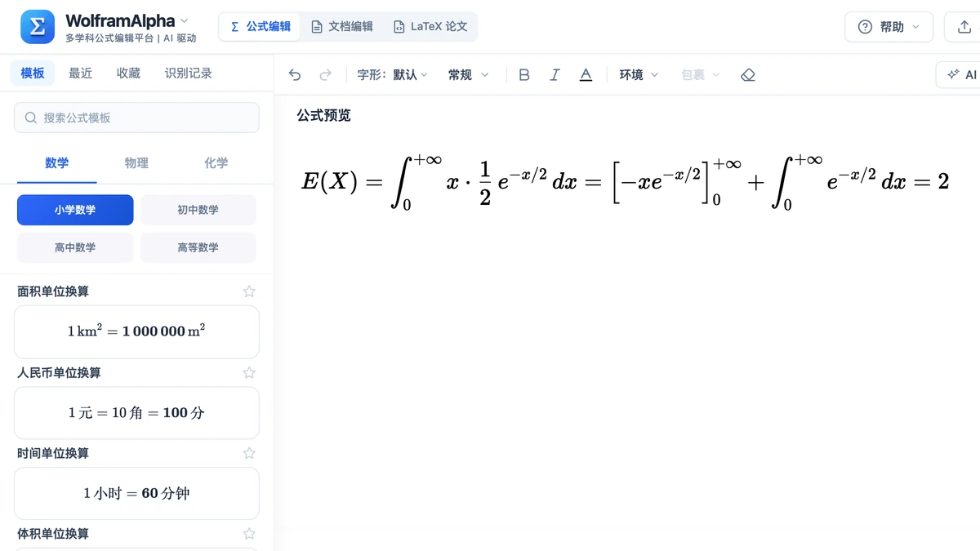Image resolution: width=980 pixels, height=551 pixels.
Task: Click the 时间单位换算 template title
Action: coord(53,453)
